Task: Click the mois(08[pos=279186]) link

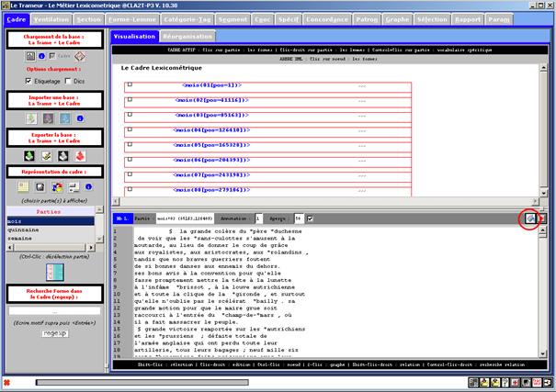Action: [x=211, y=190]
